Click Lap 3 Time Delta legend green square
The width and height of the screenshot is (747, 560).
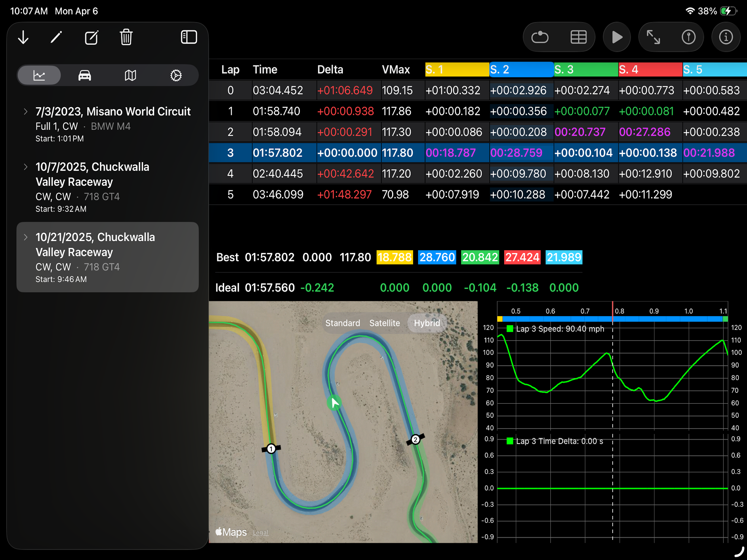pyautogui.click(x=510, y=441)
